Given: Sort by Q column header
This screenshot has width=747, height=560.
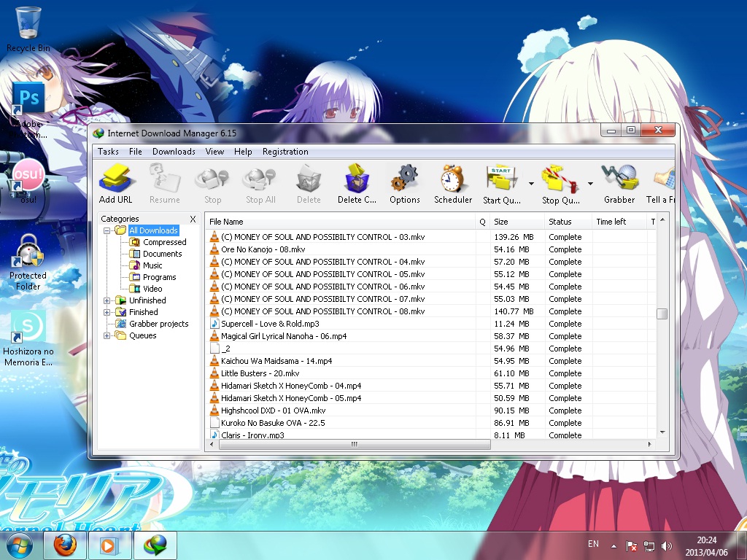Looking at the screenshot, I should click(x=483, y=222).
